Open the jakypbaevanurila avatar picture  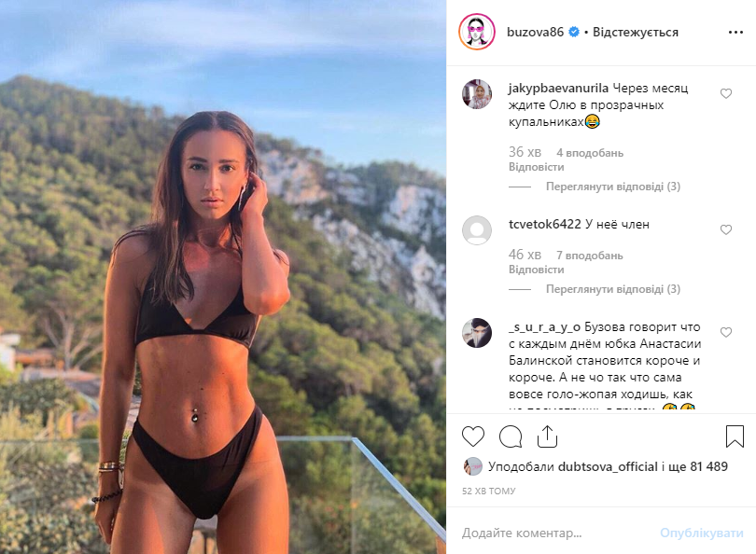pyautogui.click(x=477, y=94)
